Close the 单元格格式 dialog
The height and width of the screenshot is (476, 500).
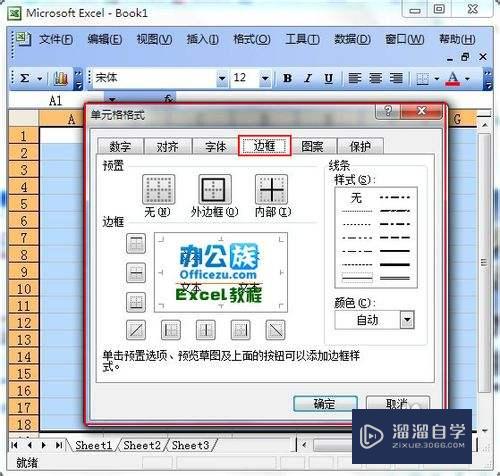422,111
